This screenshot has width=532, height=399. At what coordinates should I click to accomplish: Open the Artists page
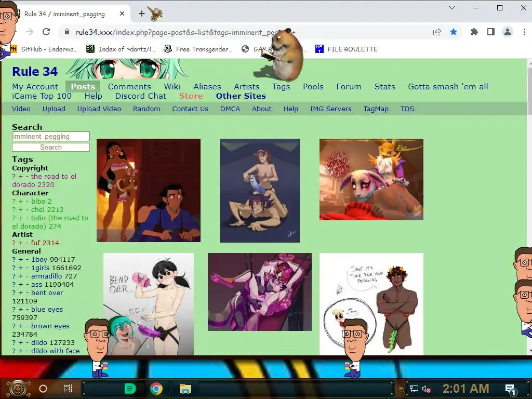coord(247,87)
